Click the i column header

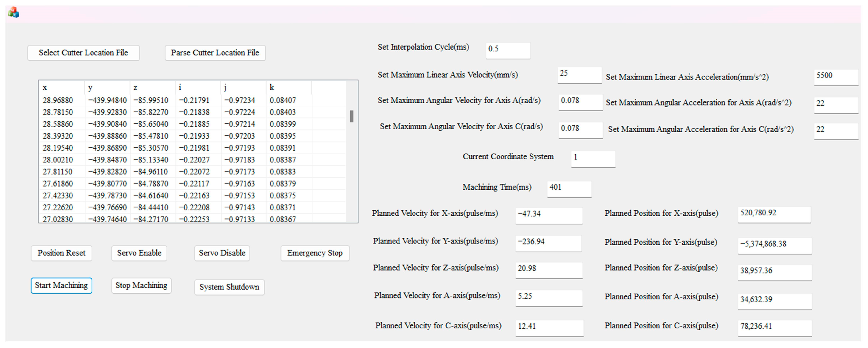[198, 88]
